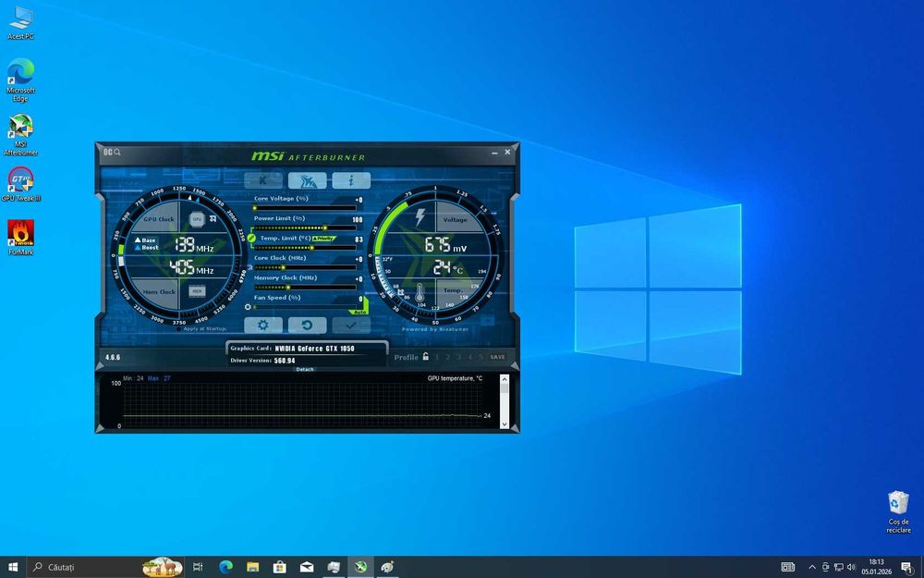The width and height of the screenshot is (924, 578).
Task: Open the Windows Start menu
Action: (x=13, y=567)
